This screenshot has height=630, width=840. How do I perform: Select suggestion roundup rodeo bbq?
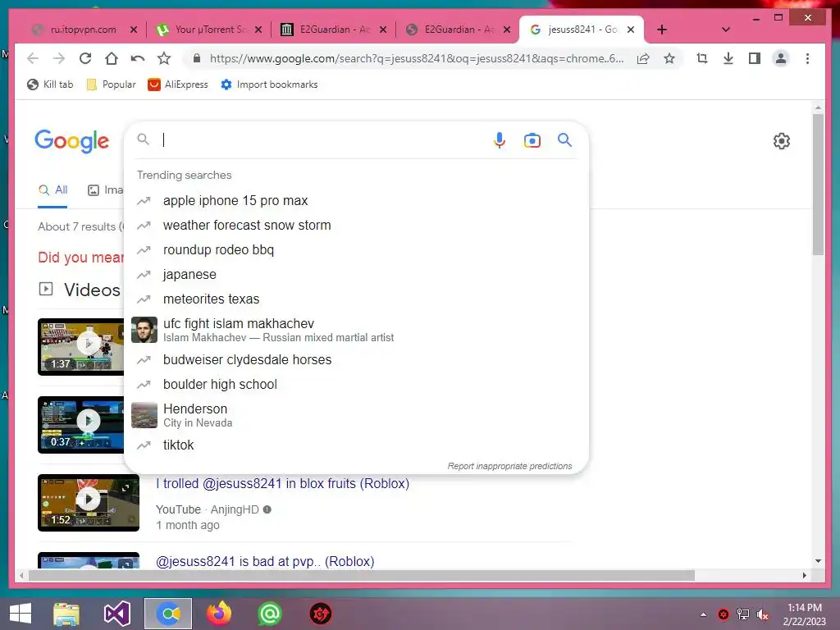click(x=356, y=250)
